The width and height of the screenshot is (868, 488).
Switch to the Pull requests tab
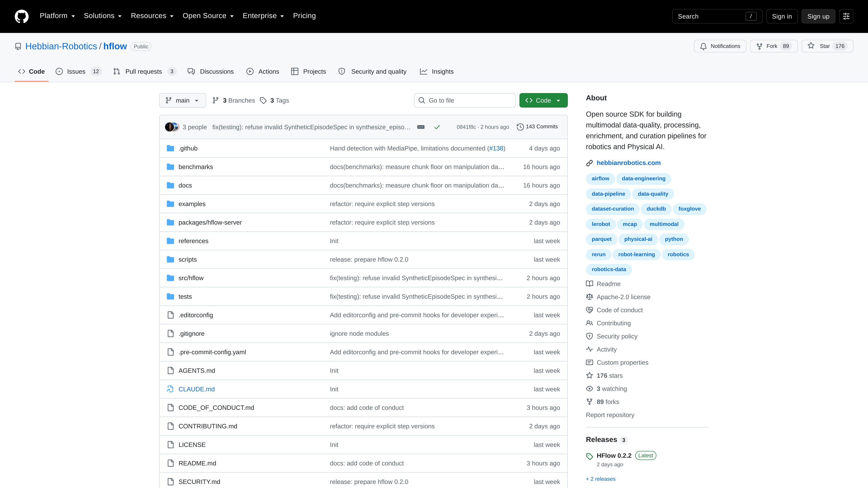point(145,71)
